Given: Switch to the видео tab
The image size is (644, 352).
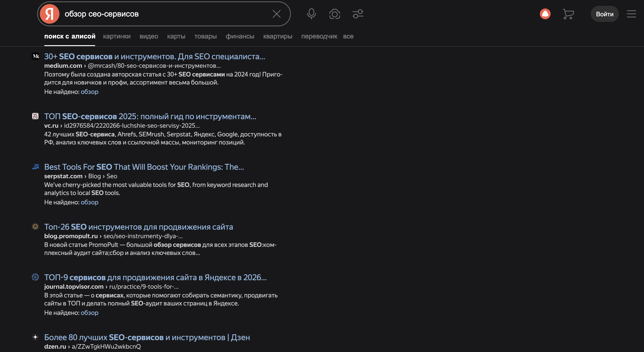Looking at the screenshot, I should pos(149,36).
